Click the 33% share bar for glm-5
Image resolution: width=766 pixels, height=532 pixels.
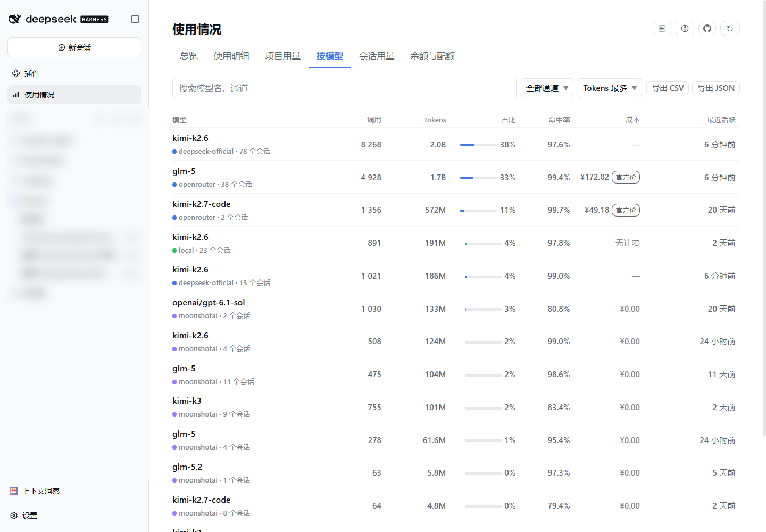[x=479, y=178]
